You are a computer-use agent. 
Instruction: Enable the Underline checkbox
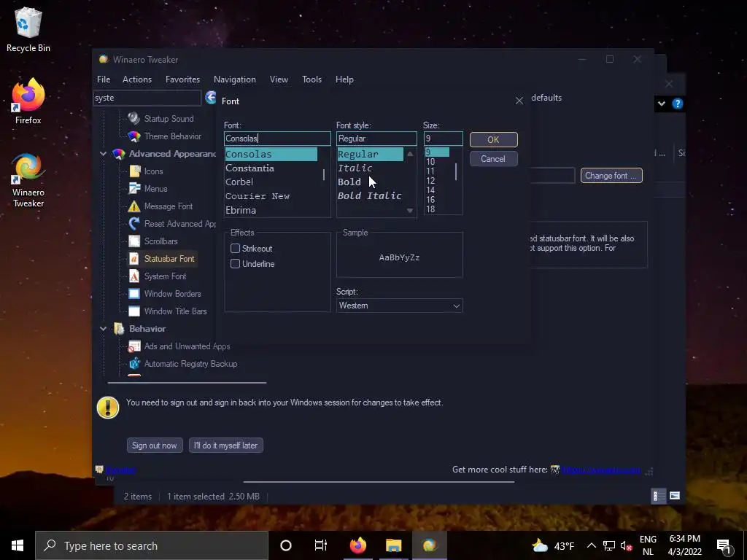(x=235, y=263)
